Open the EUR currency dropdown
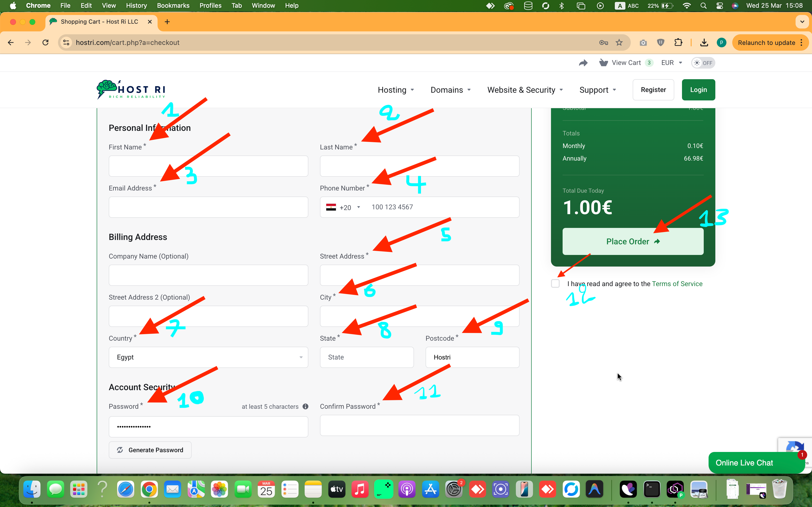Screen dimensions: 812x507 671,63
